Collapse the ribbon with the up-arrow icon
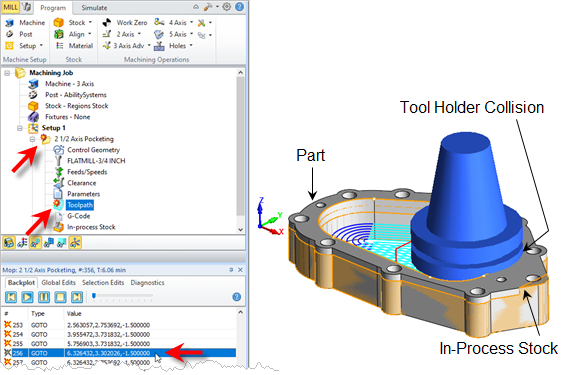The width and height of the screenshot is (570, 375). coord(196,7)
